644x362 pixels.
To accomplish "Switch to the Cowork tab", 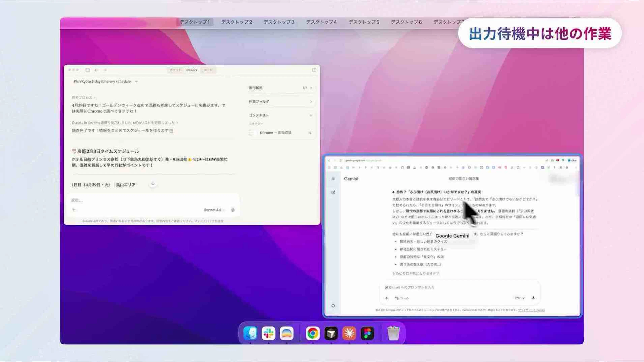I will (x=192, y=70).
